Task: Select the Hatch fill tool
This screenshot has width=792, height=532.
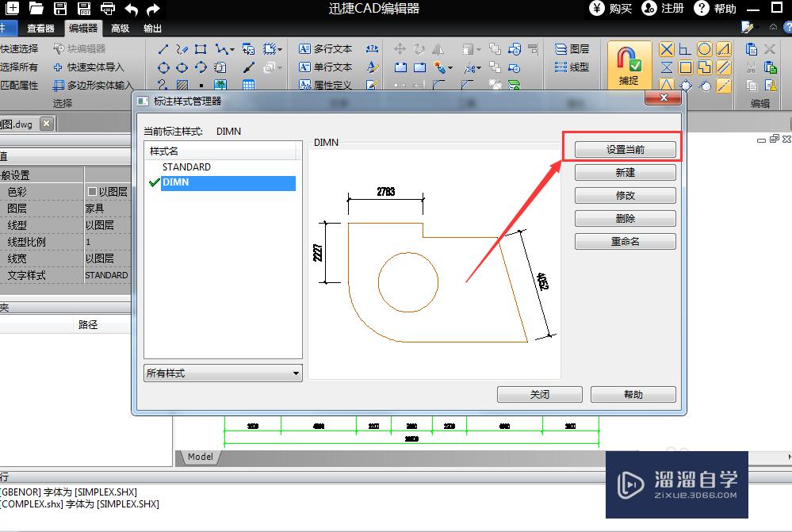Action: (x=182, y=85)
